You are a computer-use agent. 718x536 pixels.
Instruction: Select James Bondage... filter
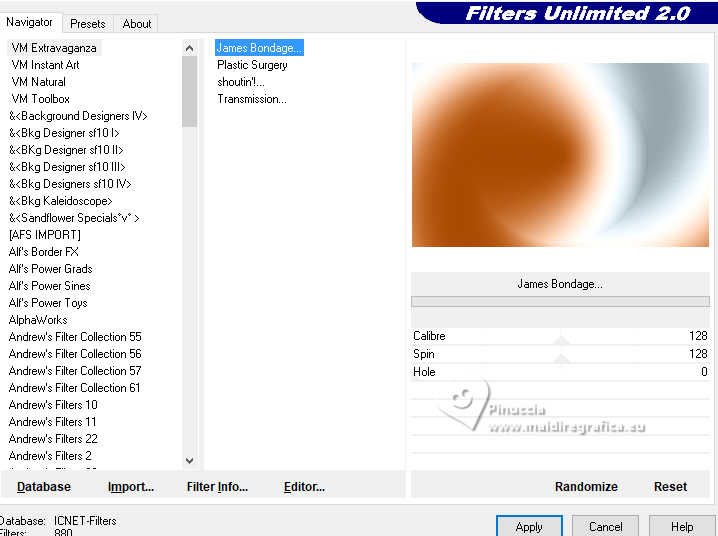259,48
